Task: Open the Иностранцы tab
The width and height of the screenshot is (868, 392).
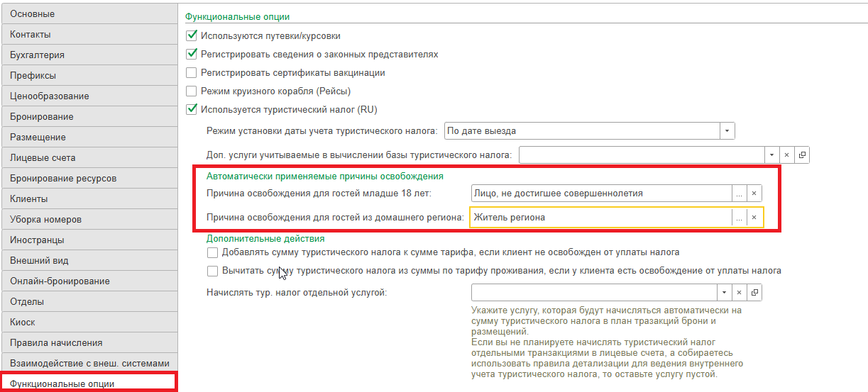Action: [88, 240]
